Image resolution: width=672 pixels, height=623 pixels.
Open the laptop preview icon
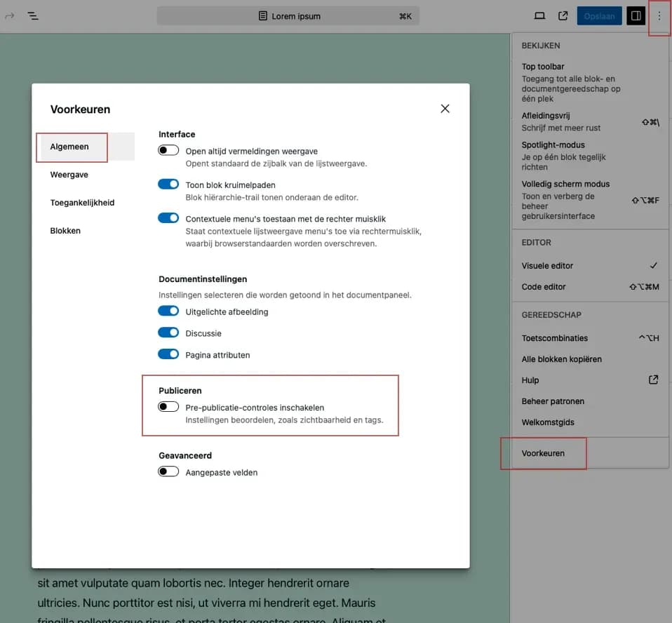coord(539,16)
